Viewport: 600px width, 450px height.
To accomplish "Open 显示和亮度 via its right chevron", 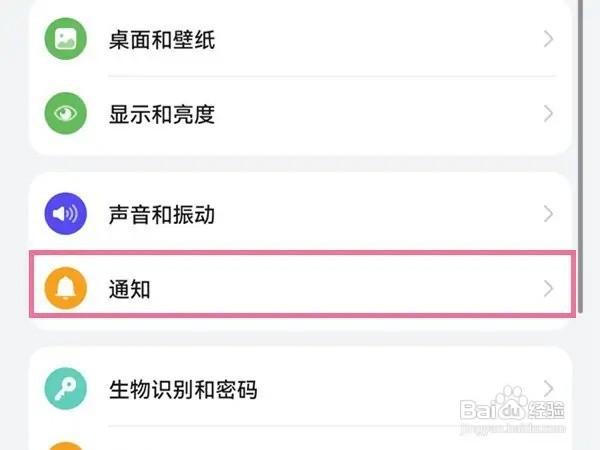I will click(548, 114).
